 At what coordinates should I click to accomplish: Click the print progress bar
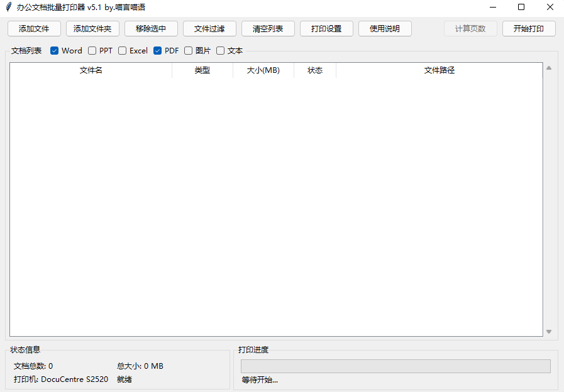(395, 366)
